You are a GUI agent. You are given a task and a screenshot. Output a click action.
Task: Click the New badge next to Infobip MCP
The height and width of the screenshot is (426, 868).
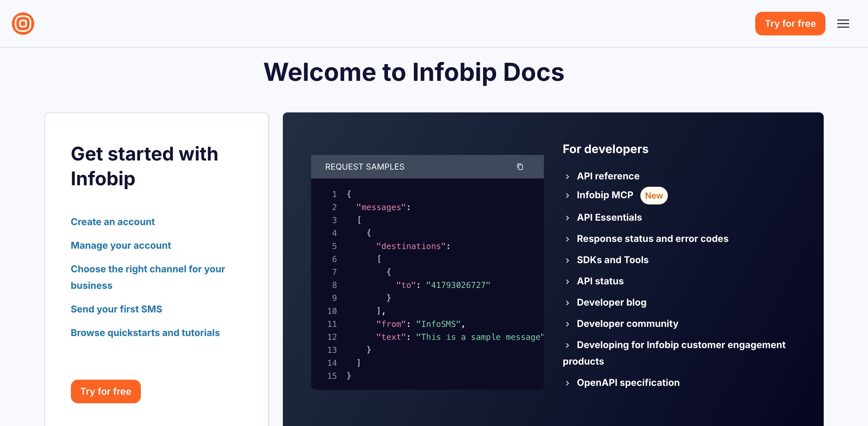tap(653, 196)
